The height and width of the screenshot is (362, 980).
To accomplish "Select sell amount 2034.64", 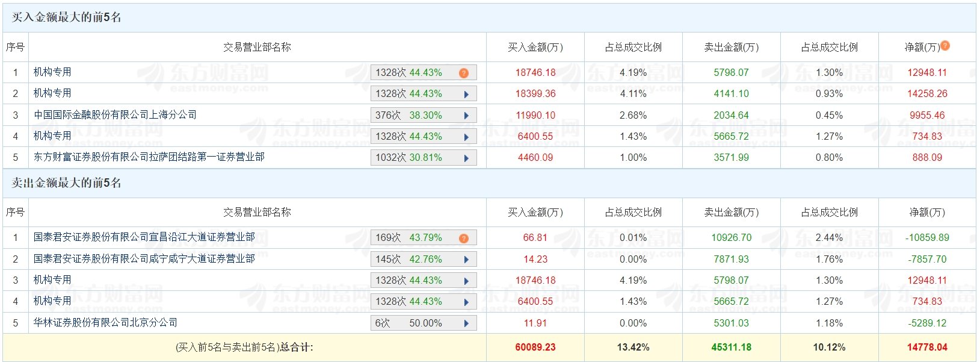I will click(732, 115).
